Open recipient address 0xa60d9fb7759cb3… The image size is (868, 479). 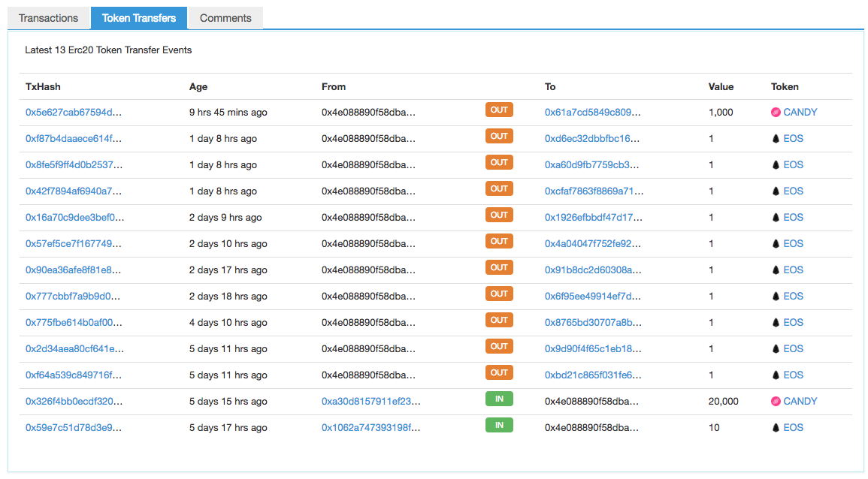point(591,165)
